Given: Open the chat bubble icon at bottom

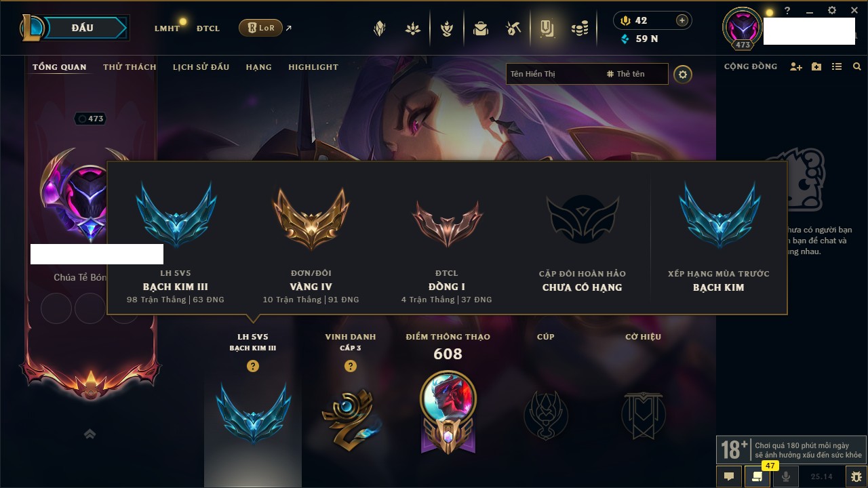Looking at the screenshot, I should [729, 476].
